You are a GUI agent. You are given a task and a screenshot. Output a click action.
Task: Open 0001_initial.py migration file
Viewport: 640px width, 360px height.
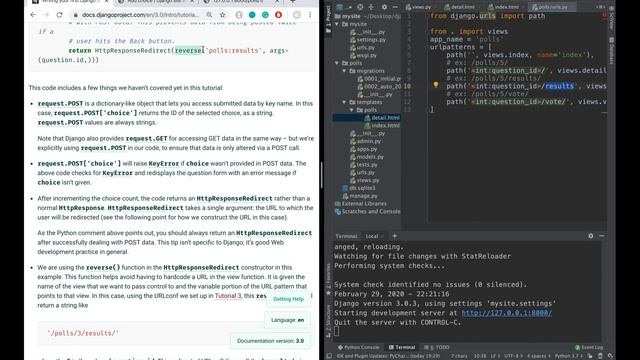[x=380, y=79]
